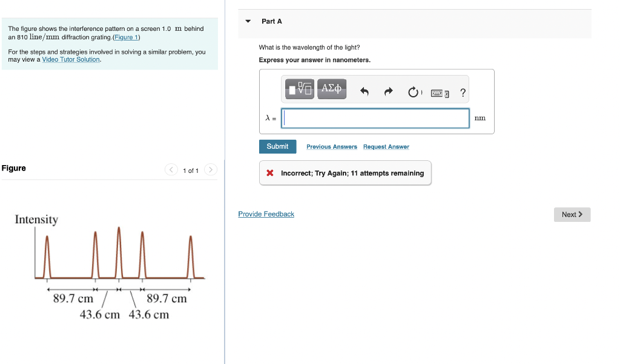The height and width of the screenshot is (364, 620).
Task: Submit the wavelength answer
Action: point(277,146)
